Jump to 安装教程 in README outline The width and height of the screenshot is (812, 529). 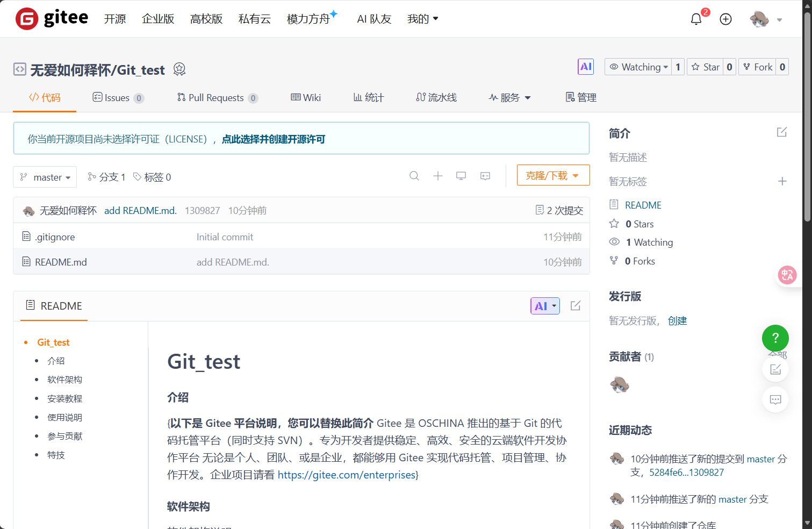click(64, 398)
